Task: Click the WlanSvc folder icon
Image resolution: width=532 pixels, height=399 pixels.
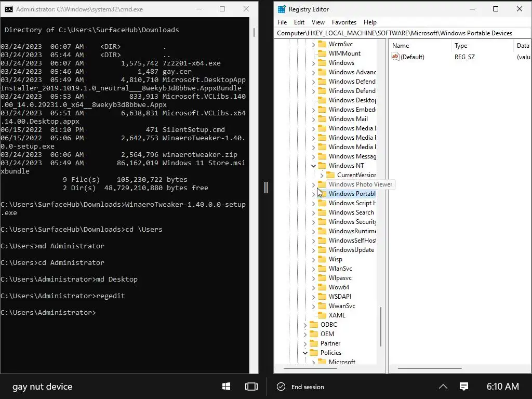Action: [322, 269]
